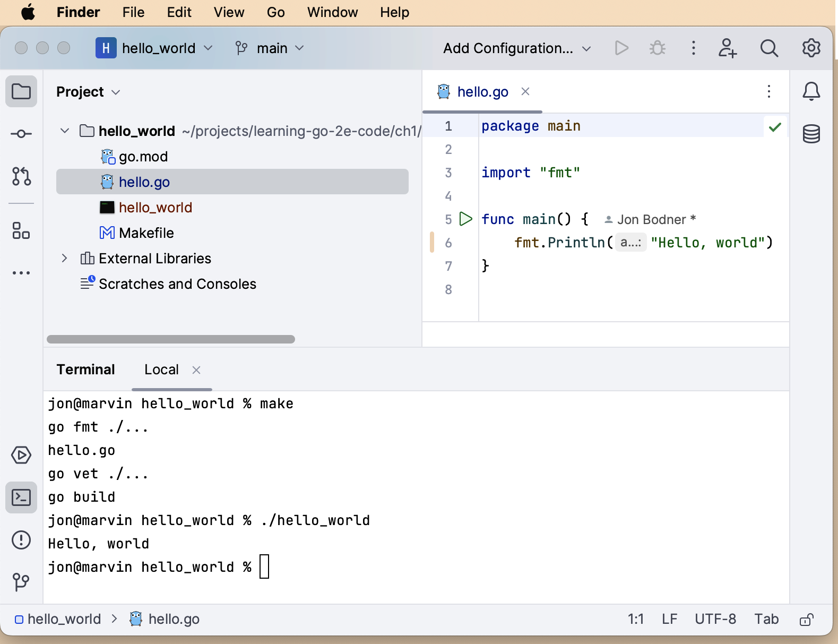The image size is (838, 644).
Task: Click Jon Bodner author inlay hint
Action: click(x=650, y=220)
